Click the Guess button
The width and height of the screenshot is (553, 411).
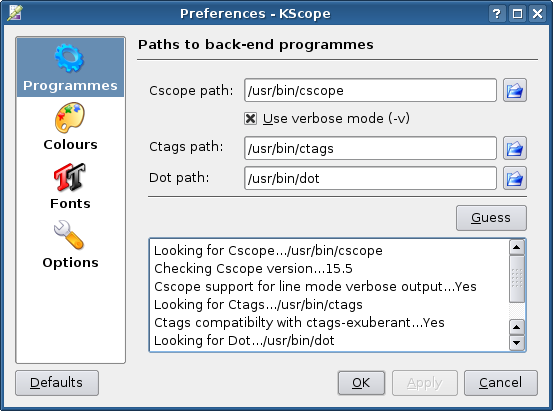491,218
